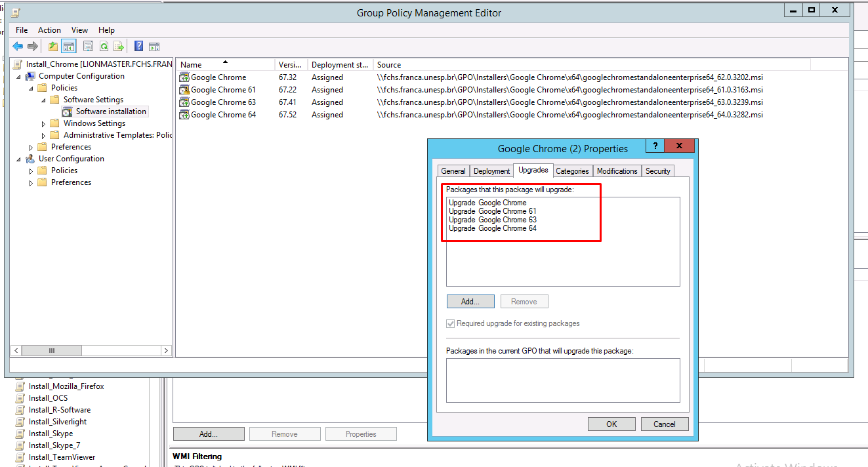
Task: Open the File menu
Action: pyautogui.click(x=22, y=30)
